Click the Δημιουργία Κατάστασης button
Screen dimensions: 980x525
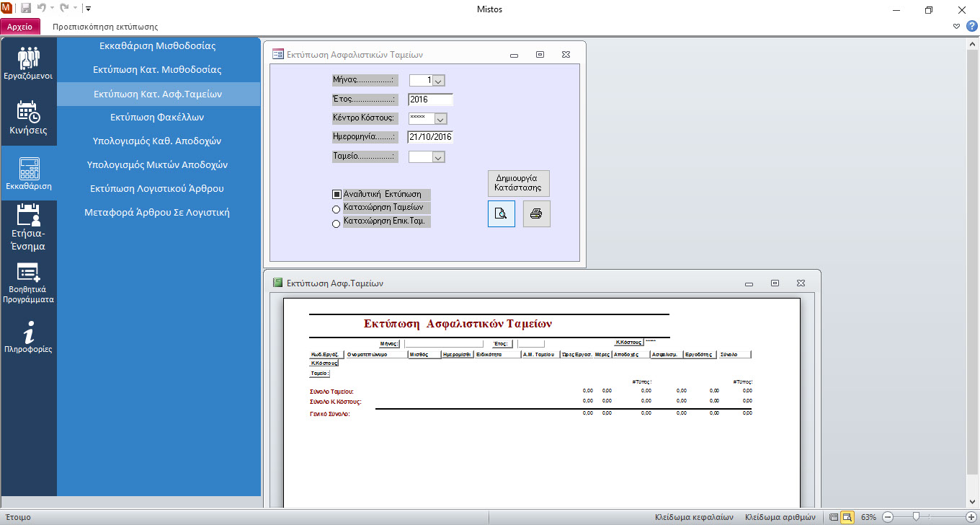(518, 182)
